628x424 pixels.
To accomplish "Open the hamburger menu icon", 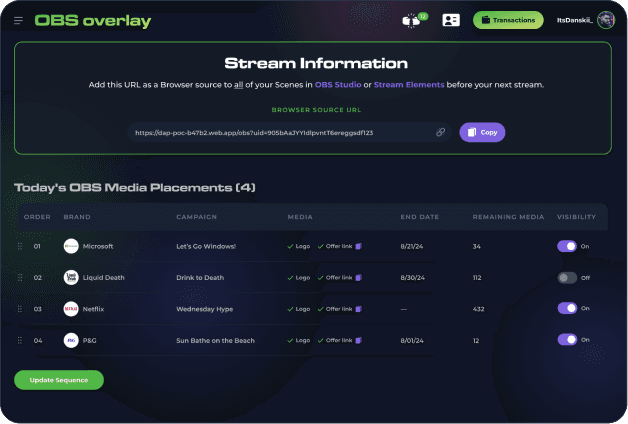I will [x=18, y=20].
